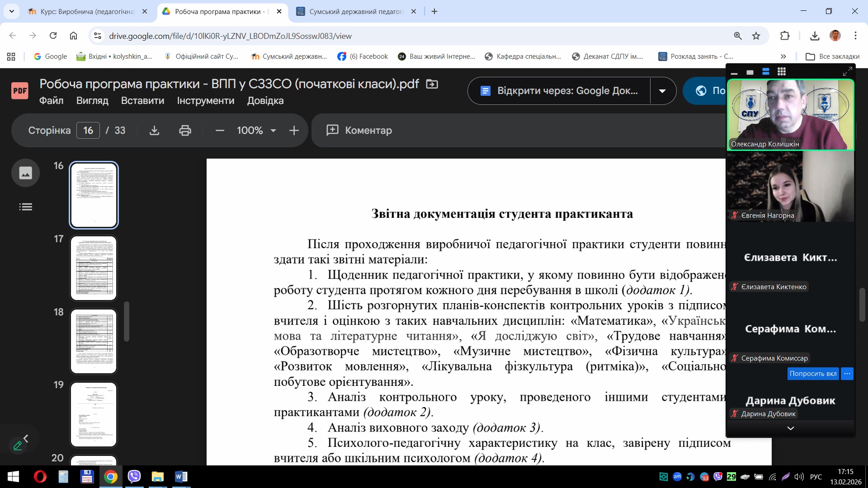Click the PDF download icon
This screenshot has width=868, height=488.
click(x=154, y=131)
